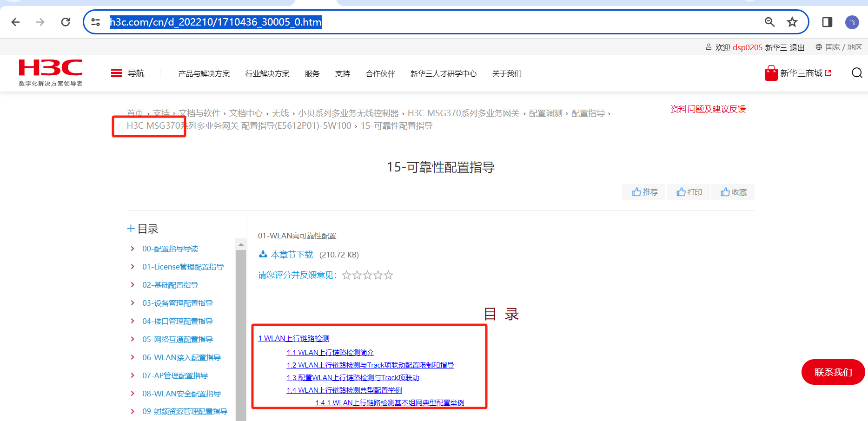Click the 退出 logout link
The height and width of the screenshot is (421, 868).
(797, 47)
